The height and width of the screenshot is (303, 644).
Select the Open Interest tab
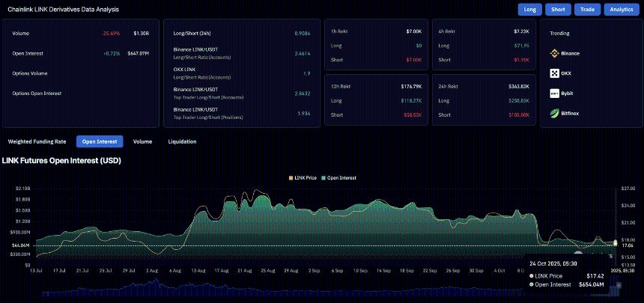point(100,141)
